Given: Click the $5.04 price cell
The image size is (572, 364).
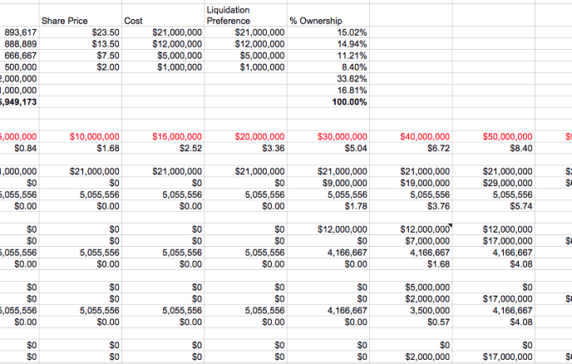Looking at the screenshot, I should (328, 148).
